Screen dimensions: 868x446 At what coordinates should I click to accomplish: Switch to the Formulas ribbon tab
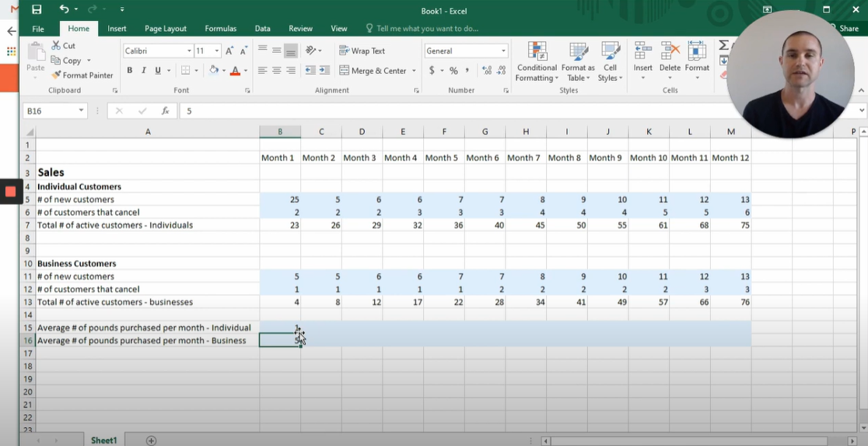coord(220,29)
